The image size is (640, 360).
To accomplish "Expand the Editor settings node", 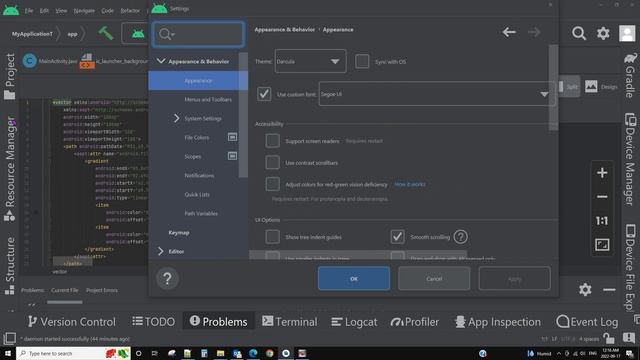I will click(161, 251).
